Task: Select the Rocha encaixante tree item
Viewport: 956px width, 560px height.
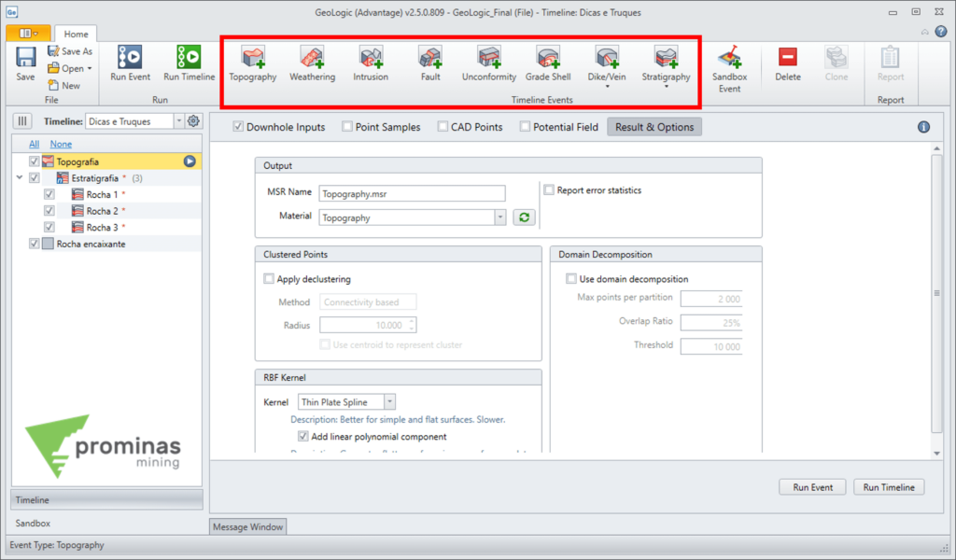Action: point(91,244)
